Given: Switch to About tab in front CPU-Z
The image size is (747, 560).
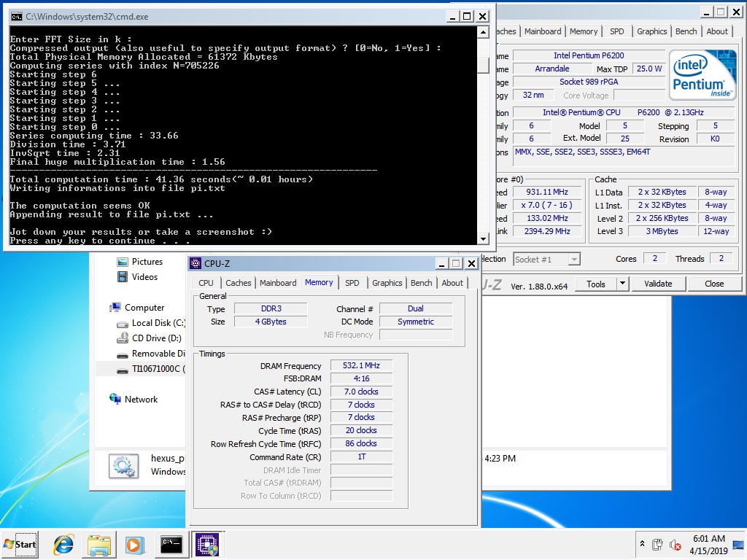Looking at the screenshot, I should 452,283.
